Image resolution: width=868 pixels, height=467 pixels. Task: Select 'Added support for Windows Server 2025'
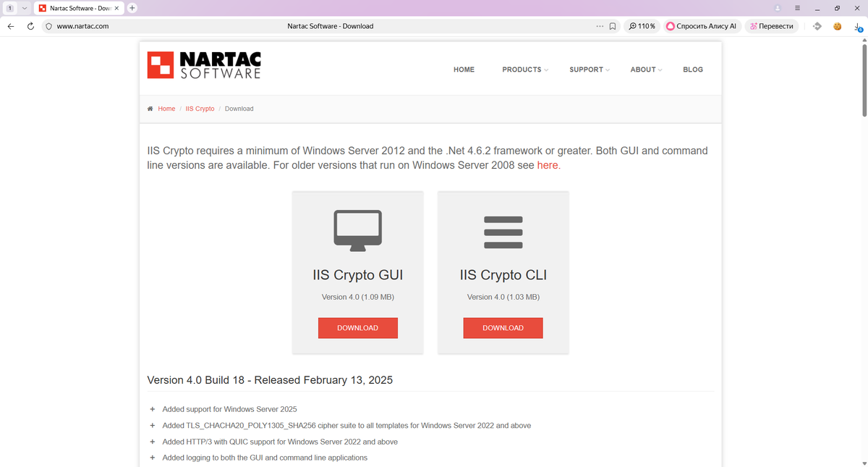pyautogui.click(x=229, y=409)
